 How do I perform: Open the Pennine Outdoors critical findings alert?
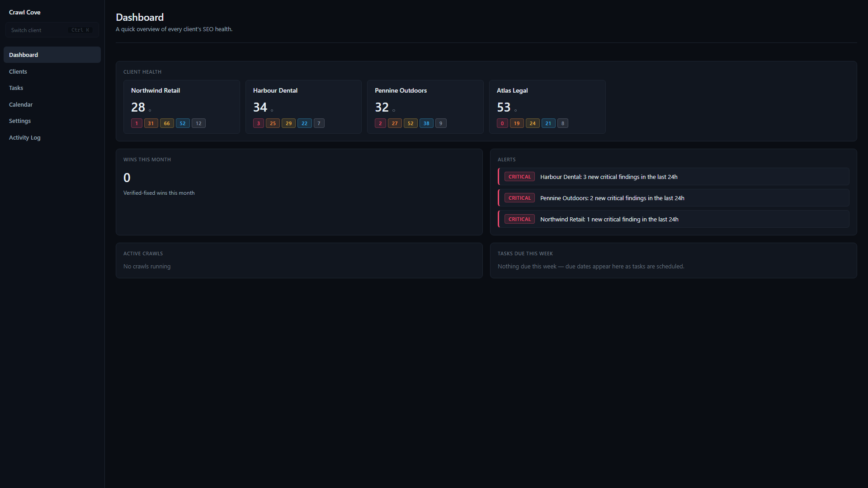(x=674, y=198)
